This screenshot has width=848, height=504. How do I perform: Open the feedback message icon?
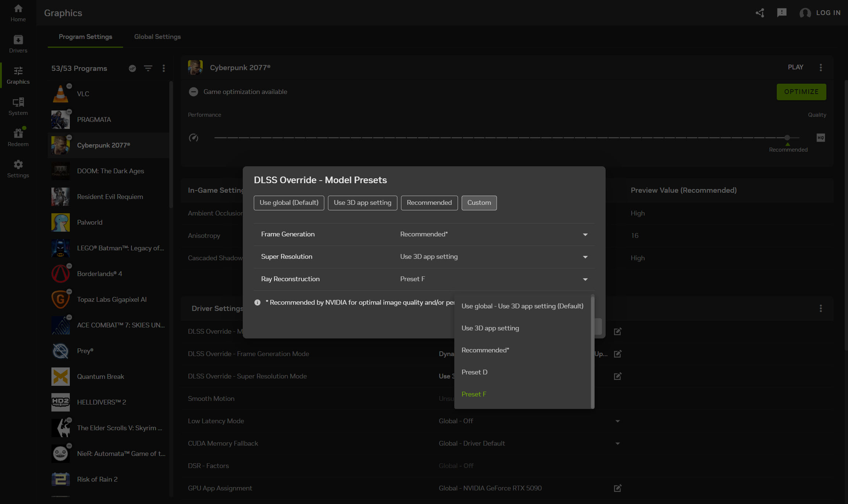[782, 13]
